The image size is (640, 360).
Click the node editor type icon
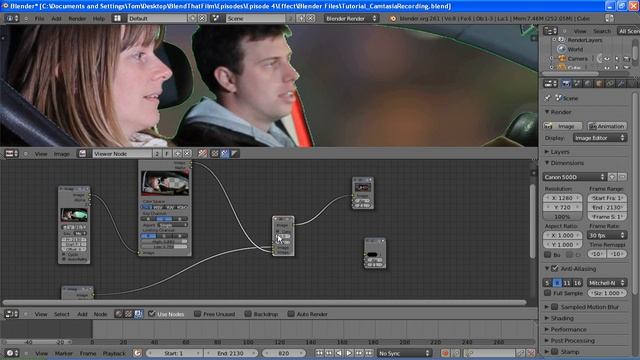(x=11, y=314)
